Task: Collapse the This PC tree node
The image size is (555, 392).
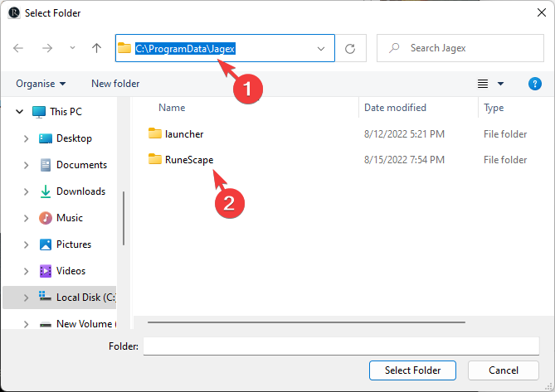Action: coord(19,112)
